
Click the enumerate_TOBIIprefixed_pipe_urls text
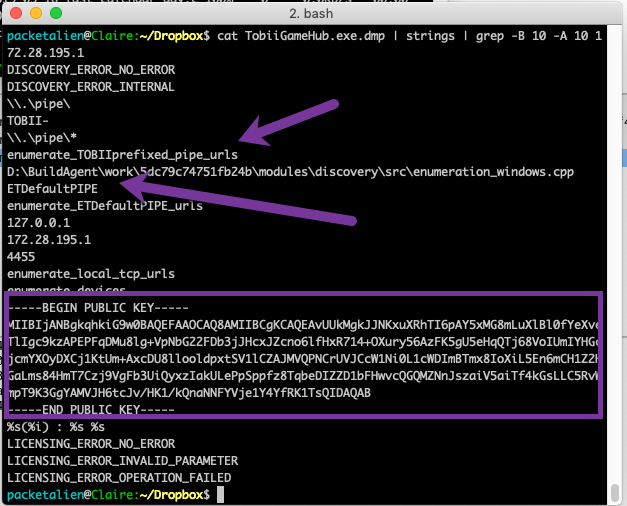122,155
